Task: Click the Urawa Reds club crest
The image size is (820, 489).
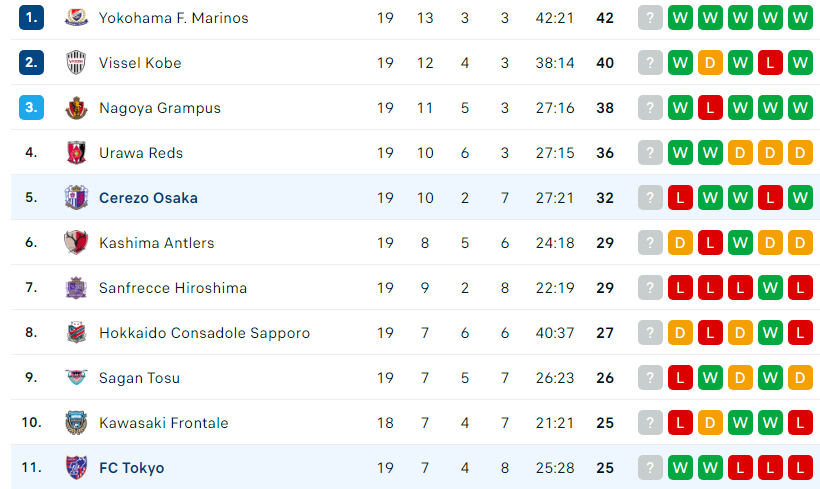Action: point(76,153)
